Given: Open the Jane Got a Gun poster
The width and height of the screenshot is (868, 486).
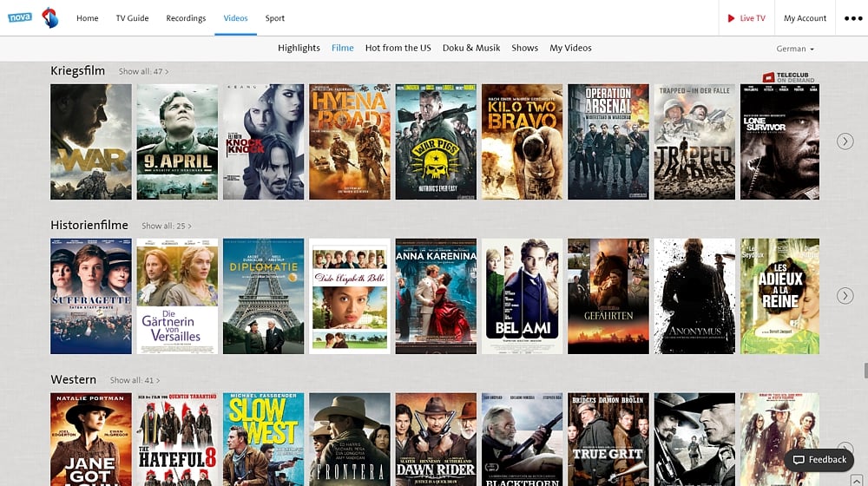Looking at the screenshot, I should click(91, 439).
